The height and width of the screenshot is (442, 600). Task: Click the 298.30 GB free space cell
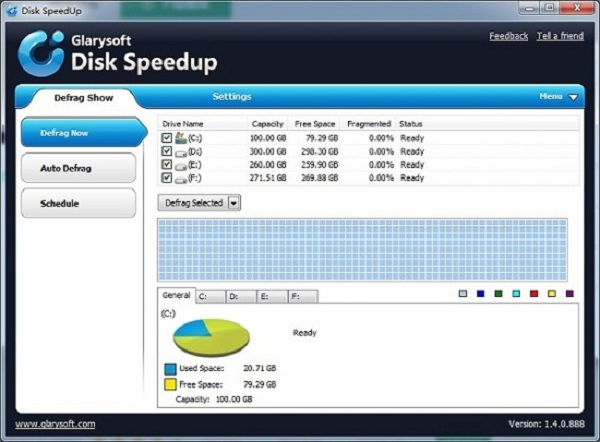pyautogui.click(x=320, y=152)
